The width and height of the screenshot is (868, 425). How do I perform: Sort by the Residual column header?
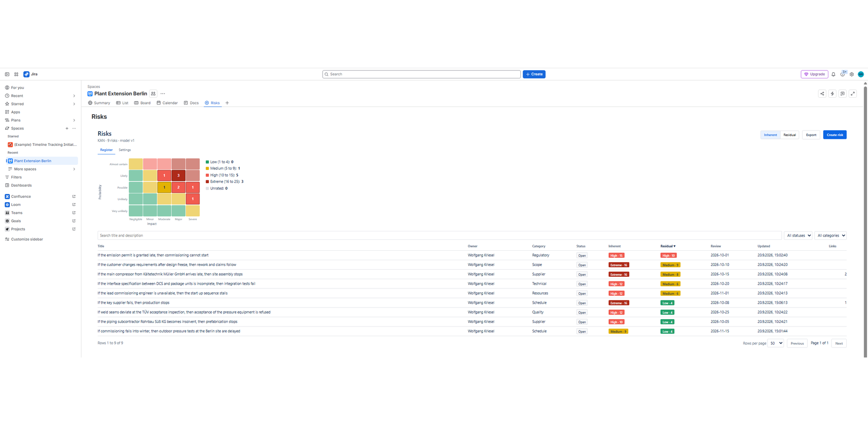pyautogui.click(x=668, y=246)
